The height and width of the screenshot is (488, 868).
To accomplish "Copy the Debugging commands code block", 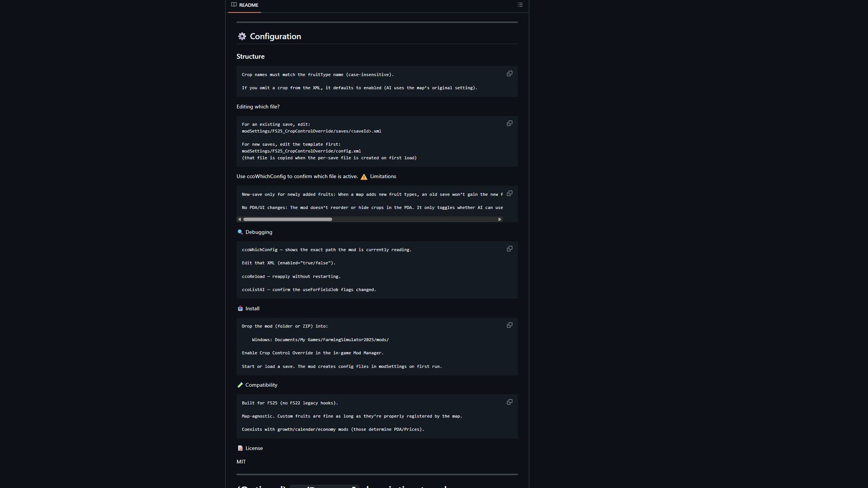I will pyautogui.click(x=509, y=249).
